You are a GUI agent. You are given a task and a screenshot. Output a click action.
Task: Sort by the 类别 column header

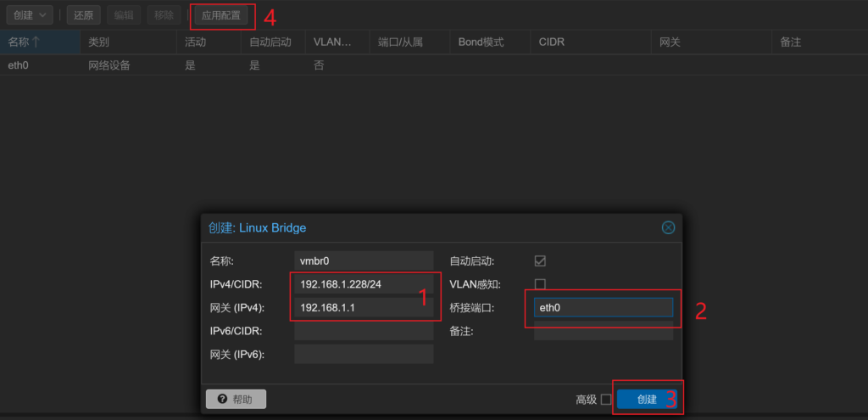click(129, 42)
